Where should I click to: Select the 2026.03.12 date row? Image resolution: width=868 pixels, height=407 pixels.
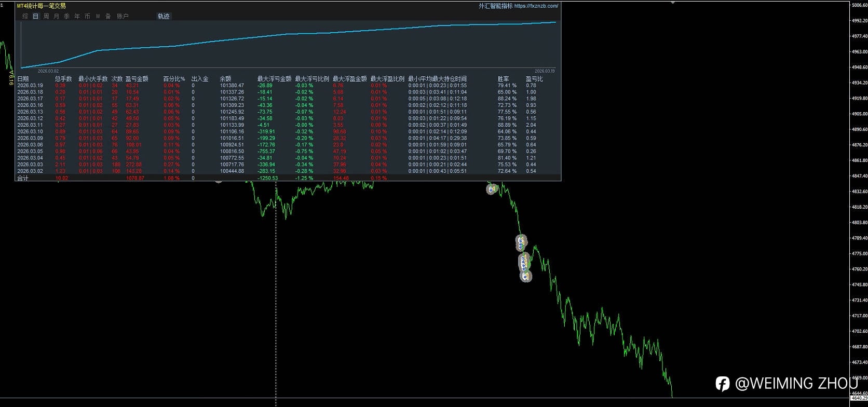point(30,118)
